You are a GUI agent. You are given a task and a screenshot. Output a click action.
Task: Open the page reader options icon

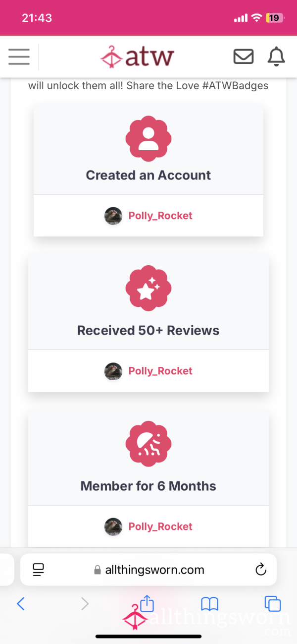(38, 570)
